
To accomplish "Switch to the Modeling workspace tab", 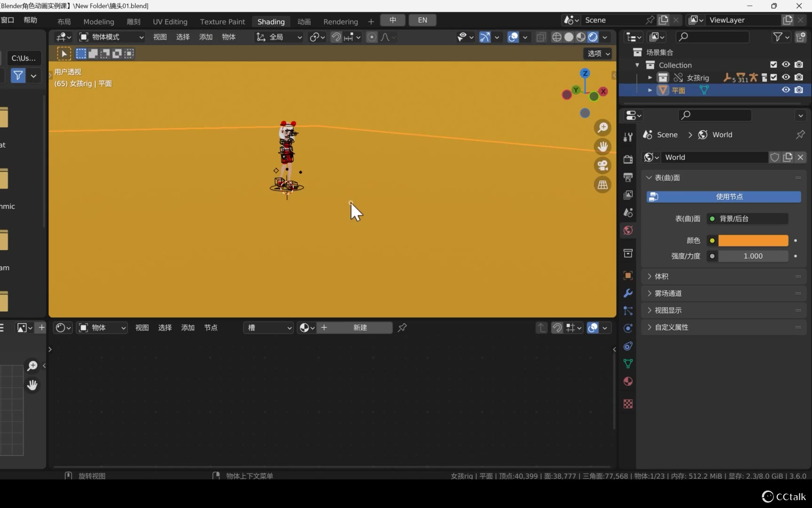I will pos(99,22).
